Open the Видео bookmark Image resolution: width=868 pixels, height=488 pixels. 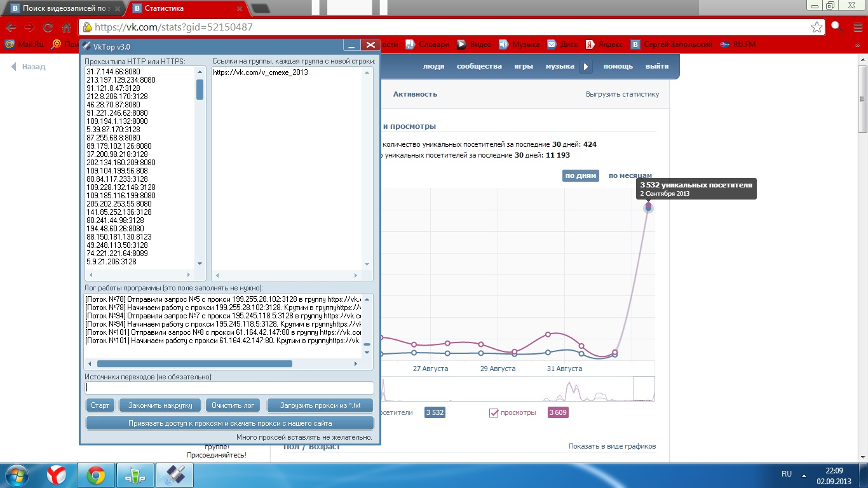tap(475, 44)
